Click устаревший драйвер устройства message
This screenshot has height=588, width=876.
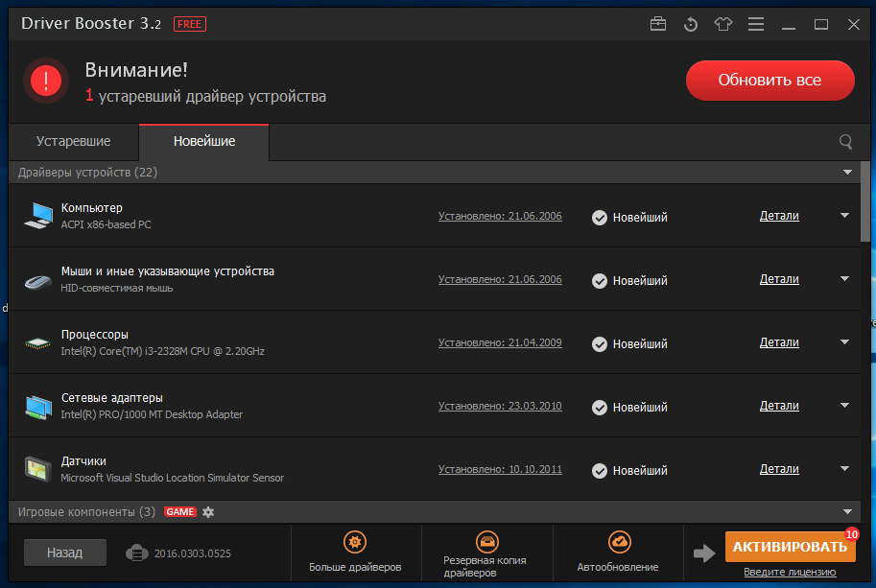[212, 97]
